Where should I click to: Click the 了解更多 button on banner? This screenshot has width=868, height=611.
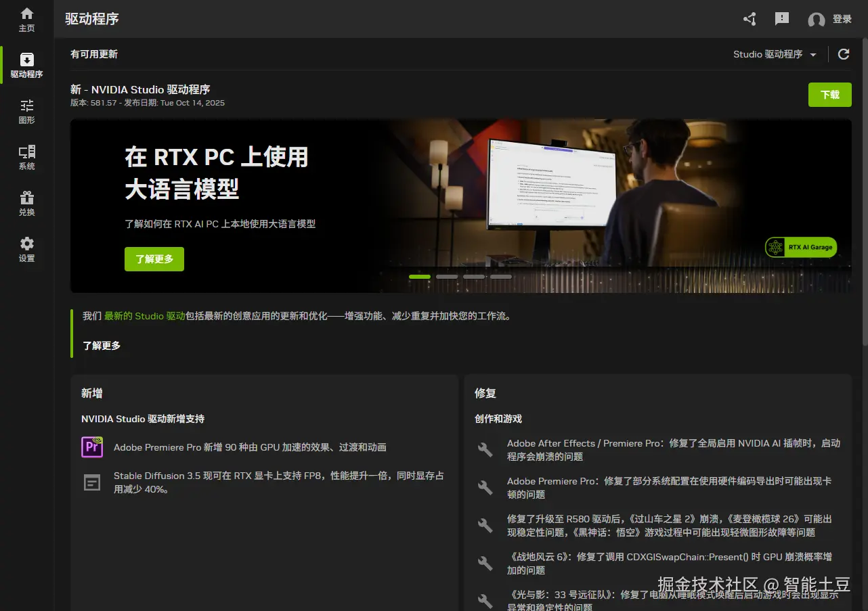point(154,259)
